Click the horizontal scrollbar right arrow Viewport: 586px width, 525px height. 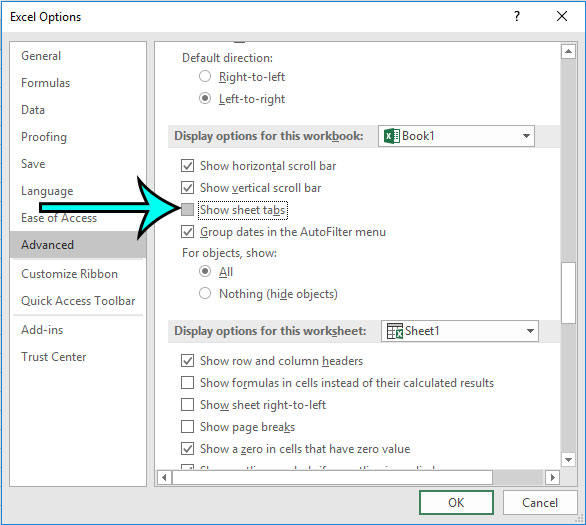552,477
